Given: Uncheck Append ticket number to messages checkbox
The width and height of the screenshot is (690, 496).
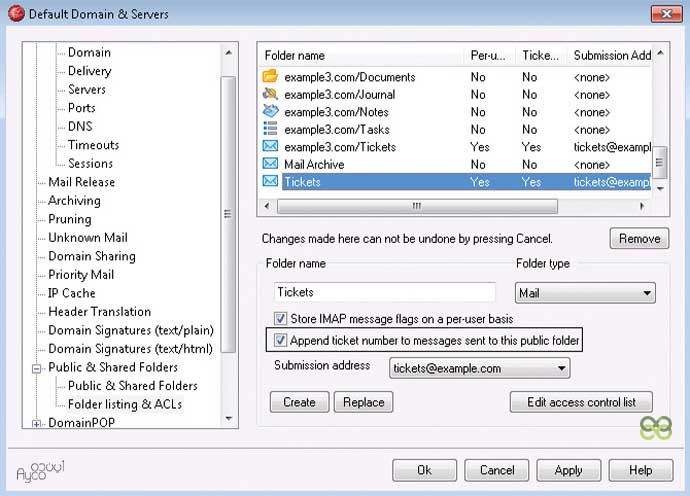Looking at the screenshot, I should click(x=281, y=341).
